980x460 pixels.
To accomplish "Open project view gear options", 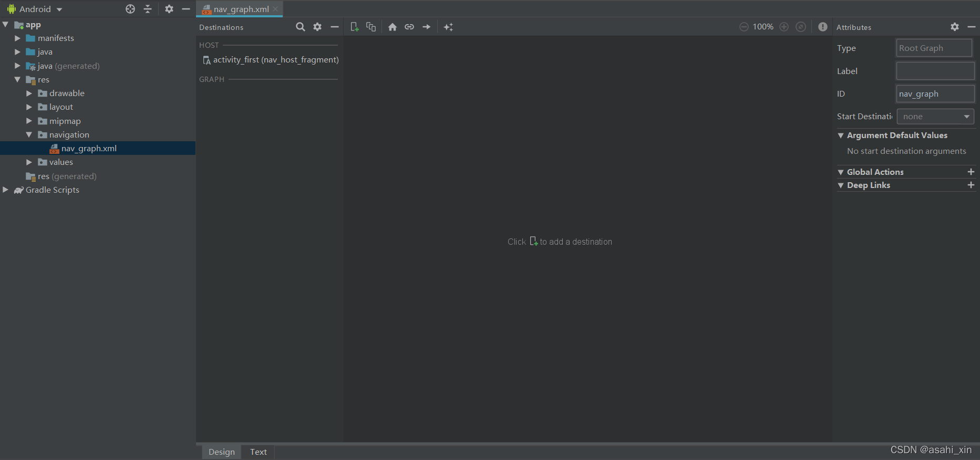I will click(169, 9).
